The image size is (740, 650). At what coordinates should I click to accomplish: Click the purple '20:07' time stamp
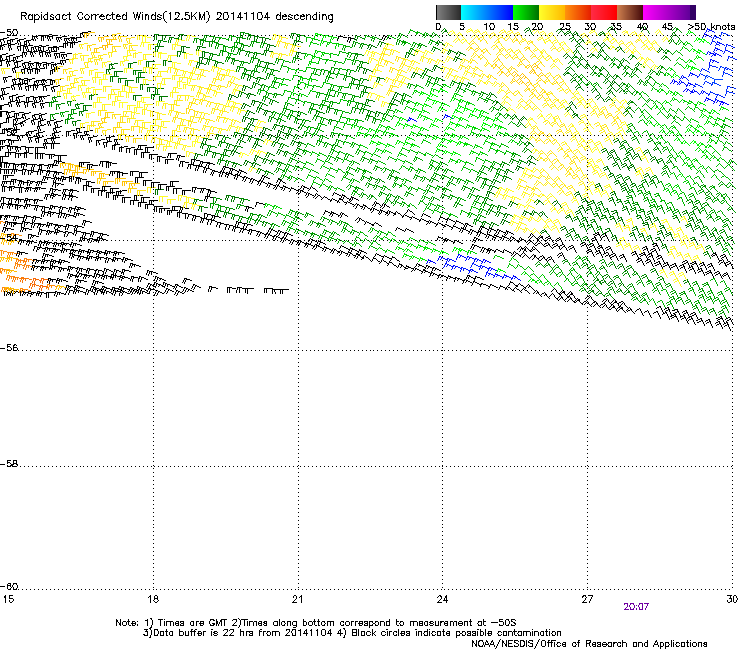point(636,607)
